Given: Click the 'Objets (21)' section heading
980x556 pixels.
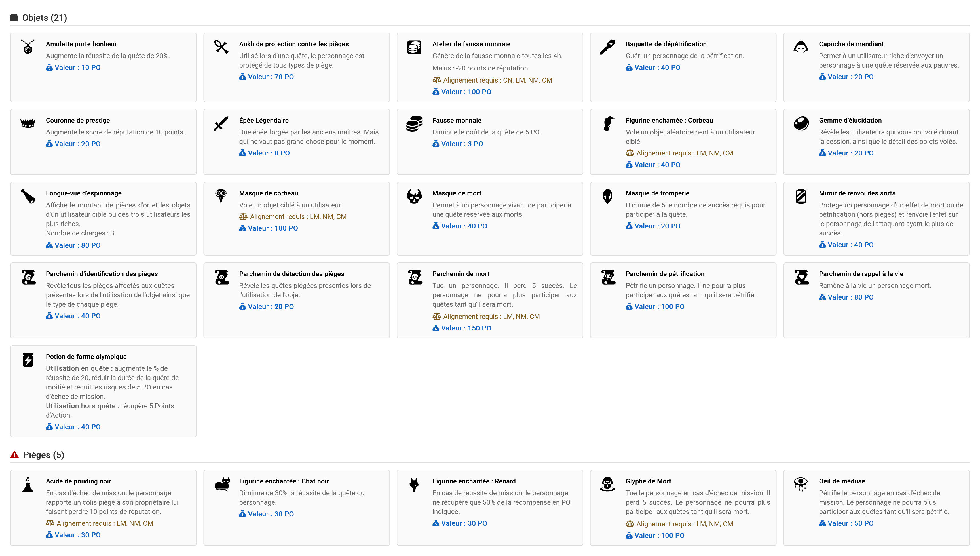Looking at the screenshot, I should point(45,18).
